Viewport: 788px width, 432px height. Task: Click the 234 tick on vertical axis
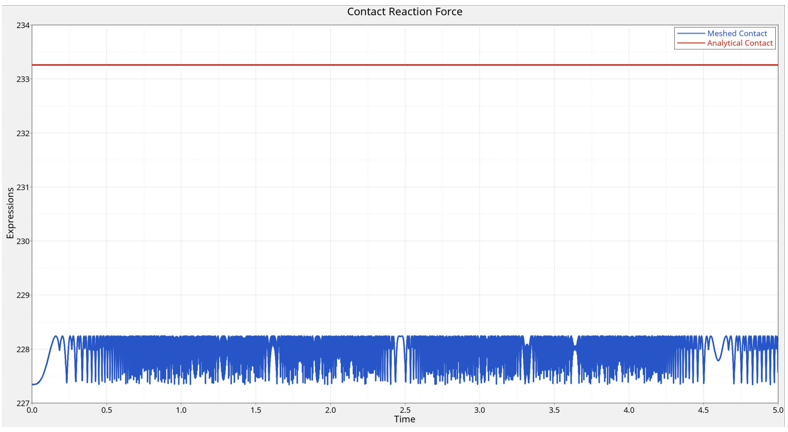click(x=22, y=25)
